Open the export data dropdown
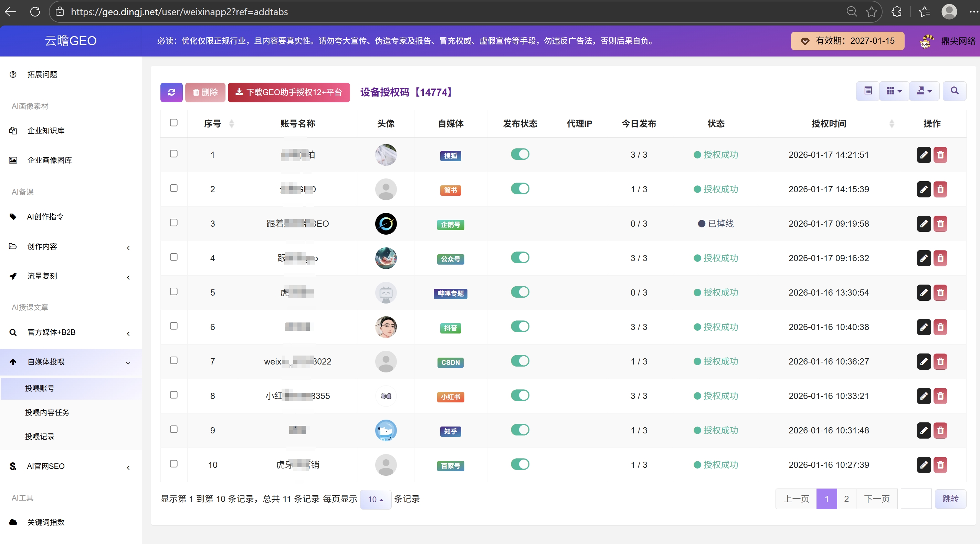The width and height of the screenshot is (980, 544). (x=924, y=91)
